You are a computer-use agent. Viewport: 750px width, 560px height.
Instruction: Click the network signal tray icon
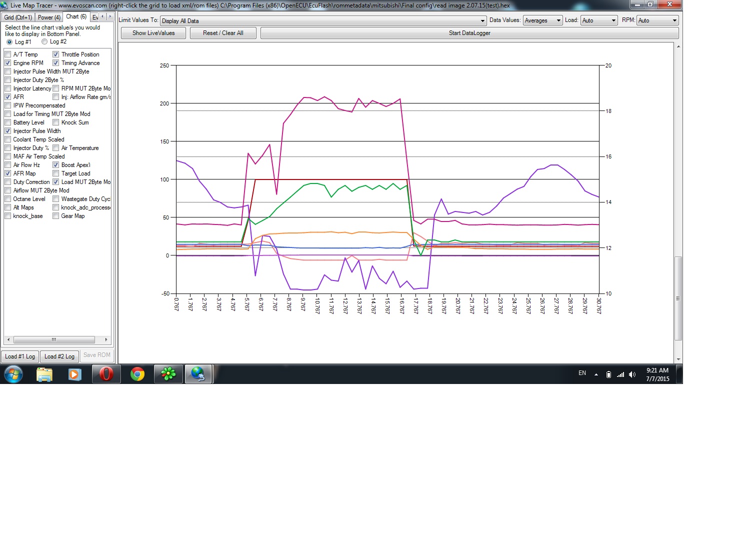point(620,374)
